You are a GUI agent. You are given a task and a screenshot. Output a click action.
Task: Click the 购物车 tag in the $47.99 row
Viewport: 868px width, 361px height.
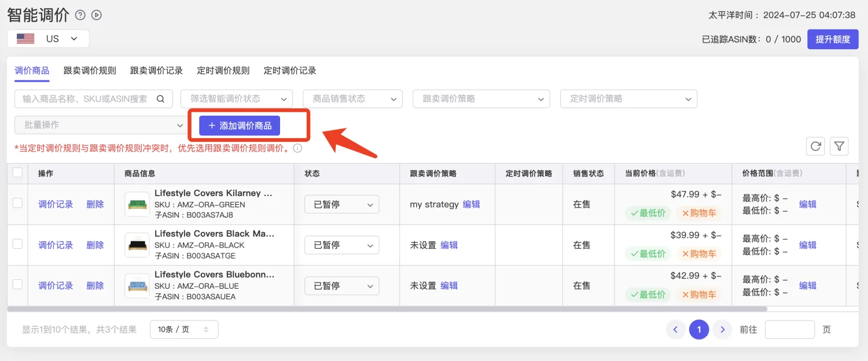coord(699,213)
